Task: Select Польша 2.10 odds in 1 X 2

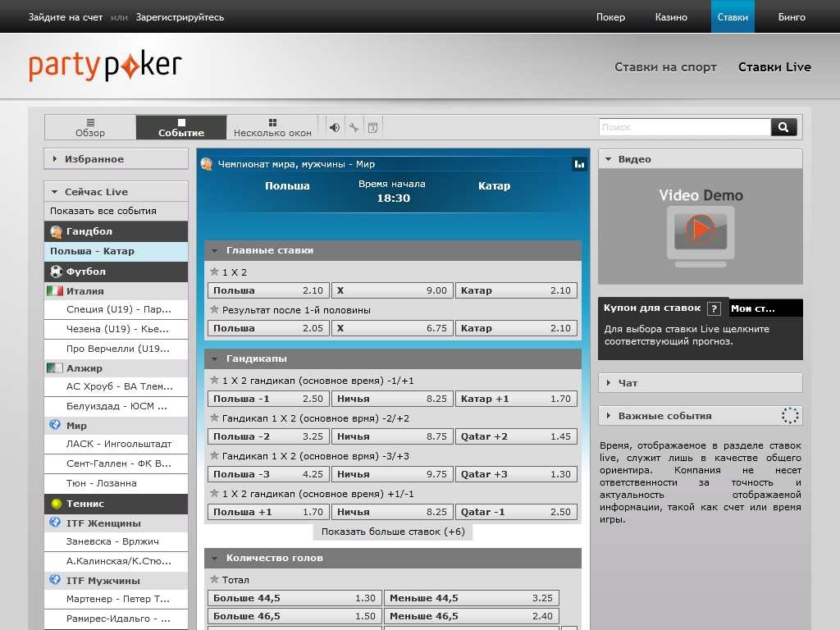Action: [268, 290]
